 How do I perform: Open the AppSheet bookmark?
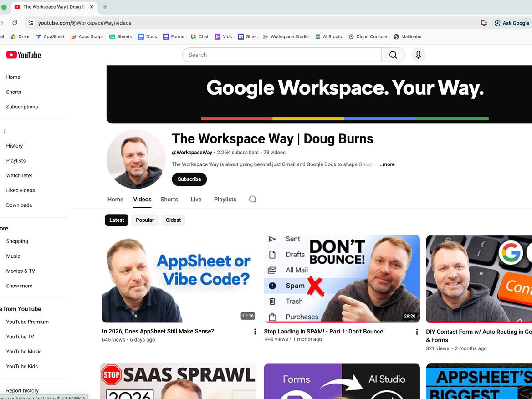pos(50,36)
